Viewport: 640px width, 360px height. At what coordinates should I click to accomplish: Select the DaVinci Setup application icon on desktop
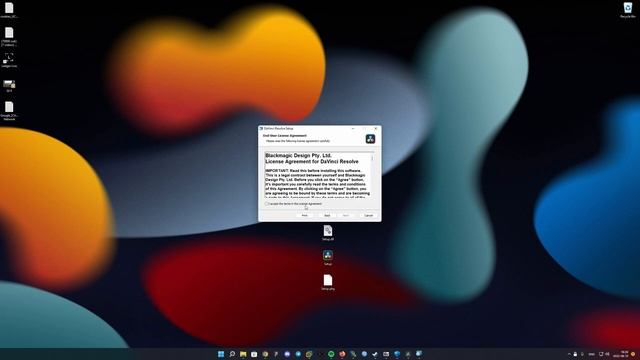click(x=328, y=258)
